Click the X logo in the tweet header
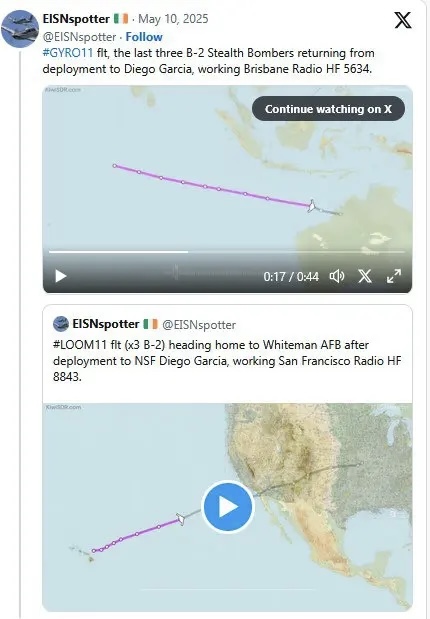Image resolution: width=430 pixels, height=619 pixels. click(x=403, y=20)
